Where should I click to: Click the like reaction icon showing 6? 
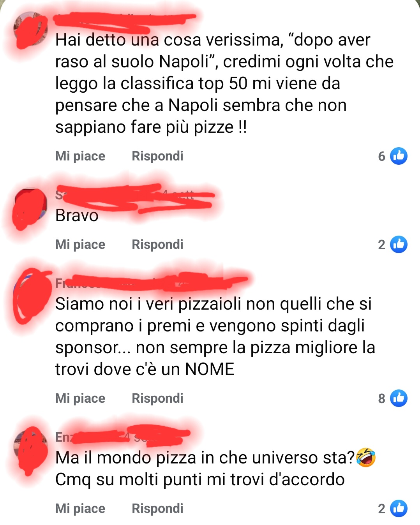pyautogui.click(x=399, y=156)
